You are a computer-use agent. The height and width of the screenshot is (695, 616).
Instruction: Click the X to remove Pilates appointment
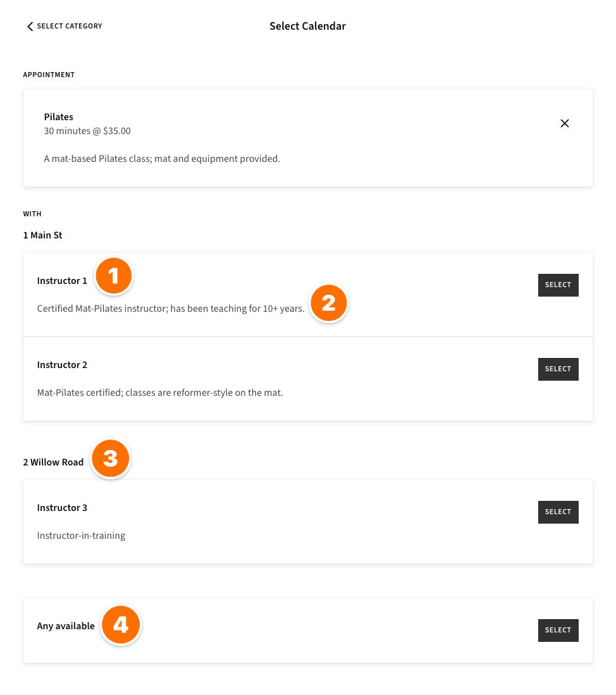click(565, 123)
